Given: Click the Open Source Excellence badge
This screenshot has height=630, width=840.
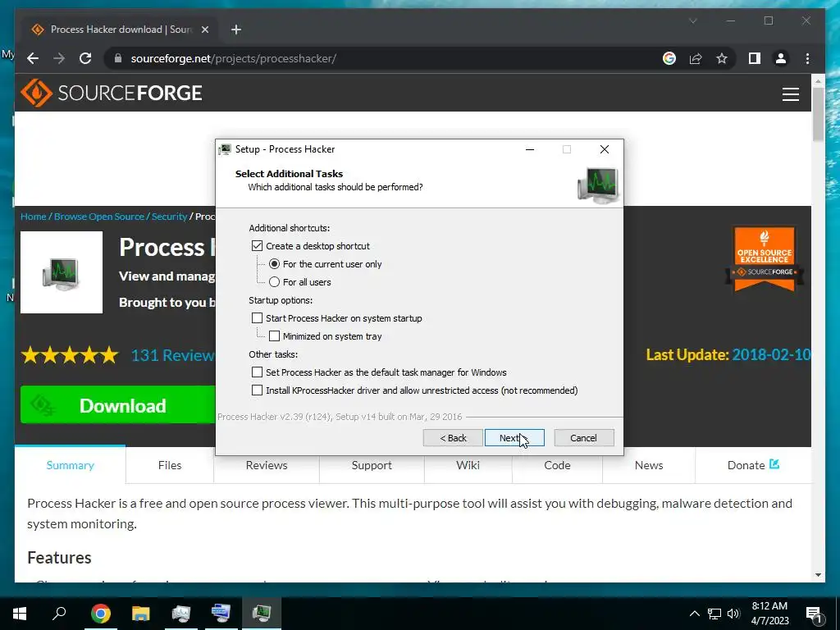Looking at the screenshot, I should [x=765, y=260].
